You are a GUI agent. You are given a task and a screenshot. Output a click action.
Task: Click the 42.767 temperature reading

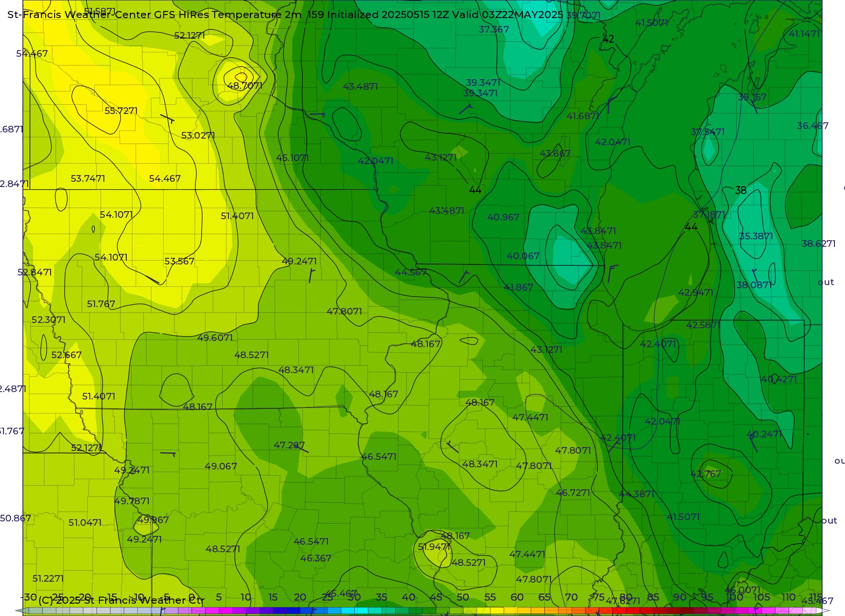[x=706, y=474]
